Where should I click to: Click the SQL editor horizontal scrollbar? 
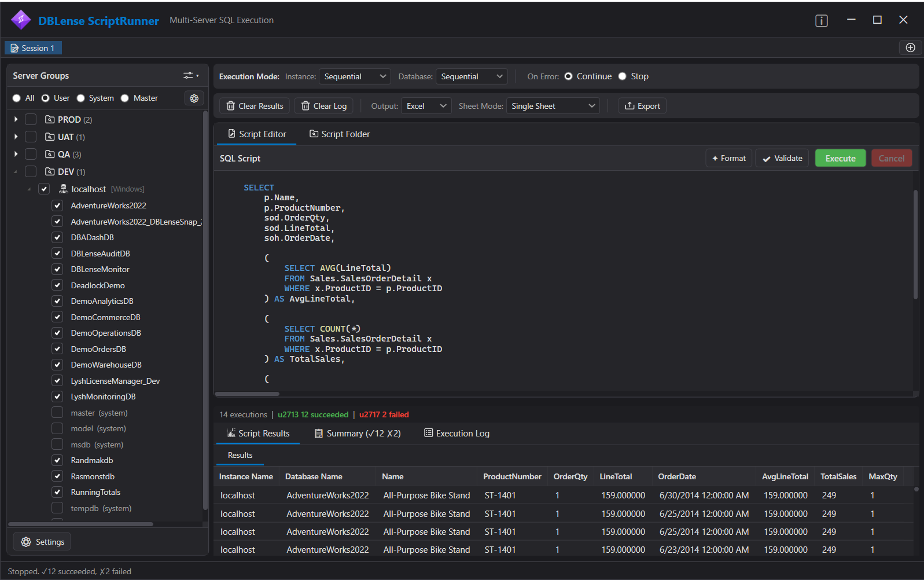[x=247, y=394]
